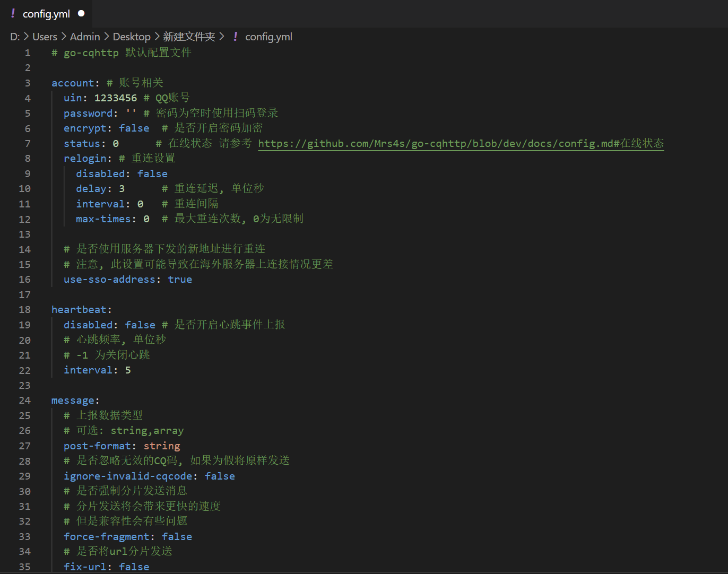Click the YAML icon in the breadcrumb bar
Viewport: 728px width, 574px height.
click(x=235, y=37)
